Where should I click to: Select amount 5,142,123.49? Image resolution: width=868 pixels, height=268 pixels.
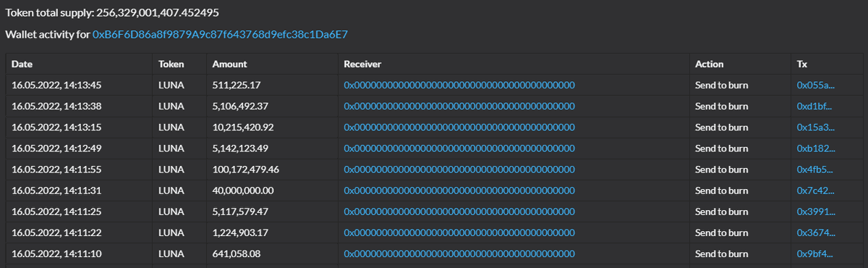[x=240, y=148]
